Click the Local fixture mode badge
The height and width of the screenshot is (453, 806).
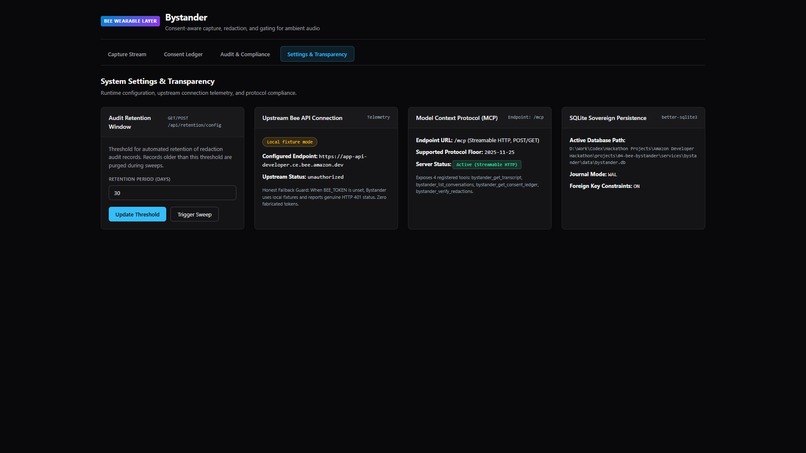(289, 142)
